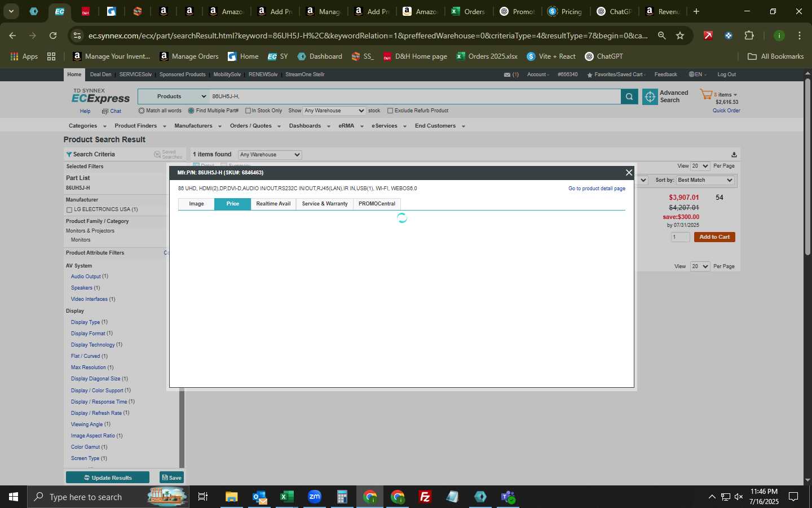Open the Dashboards menu
The height and width of the screenshot is (508, 812).
click(310, 126)
